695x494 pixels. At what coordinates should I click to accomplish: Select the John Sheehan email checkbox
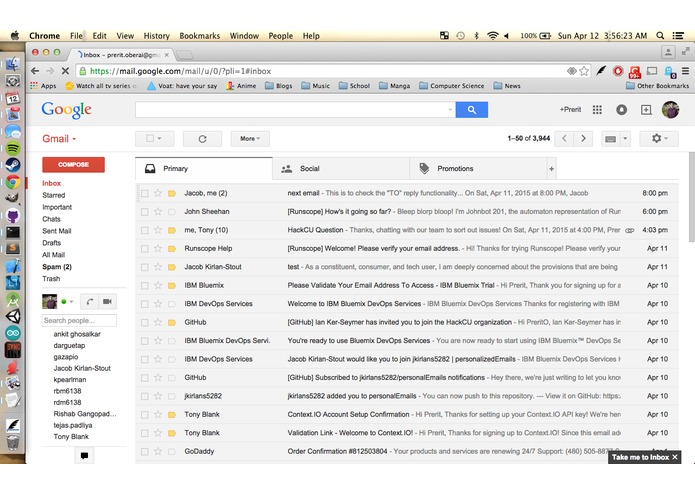[144, 212]
